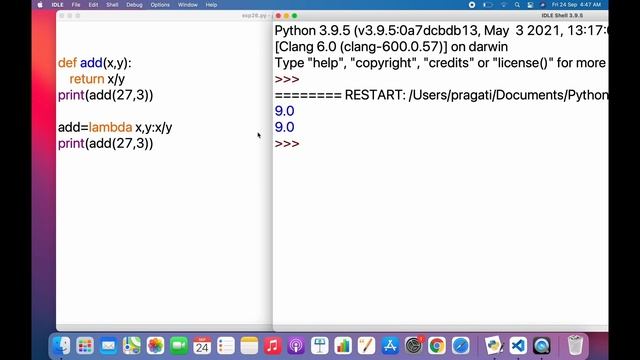Launch the Mail app from dock
This screenshot has height=360, width=640.
coord(108,346)
